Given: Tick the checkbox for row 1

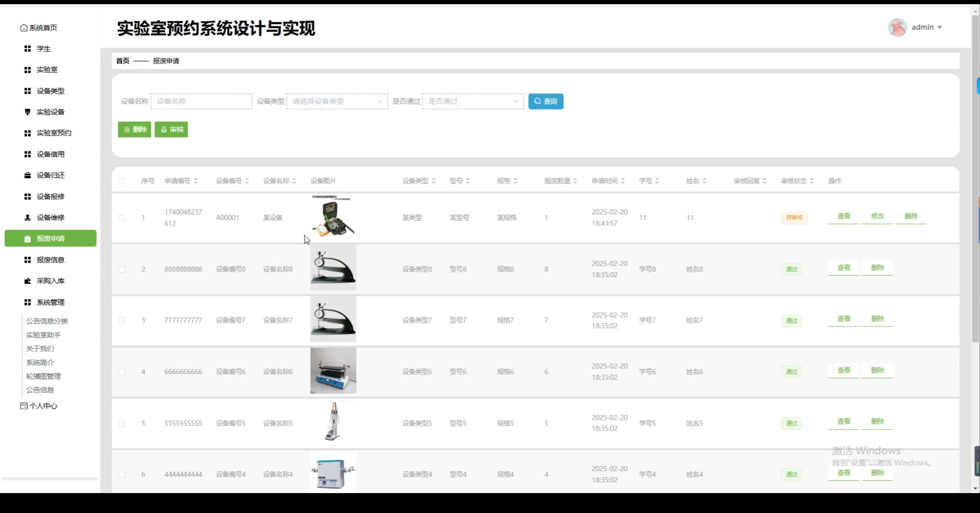Looking at the screenshot, I should (x=122, y=217).
